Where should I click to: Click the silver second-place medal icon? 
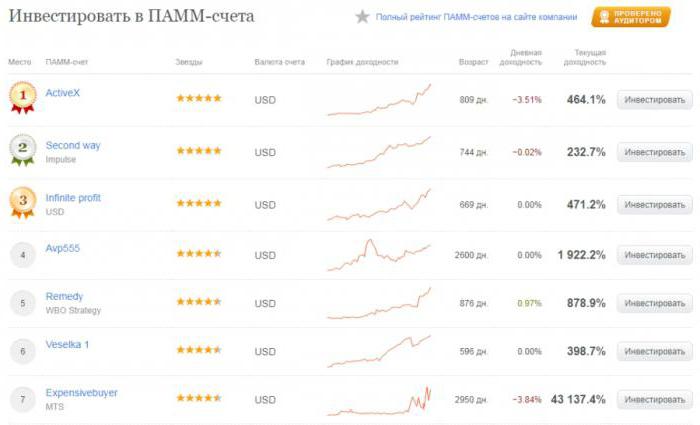(x=23, y=150)
